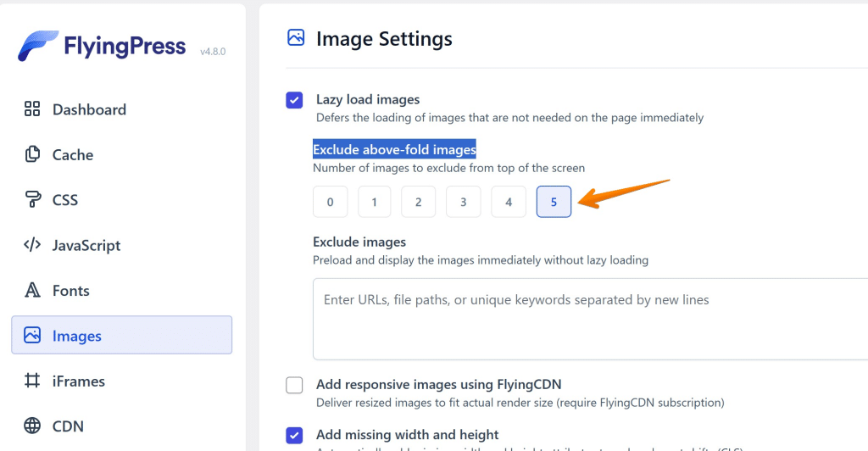Uncheck Add missing width and height
Screen dimensions: 868x451
[x=294, y=436]
